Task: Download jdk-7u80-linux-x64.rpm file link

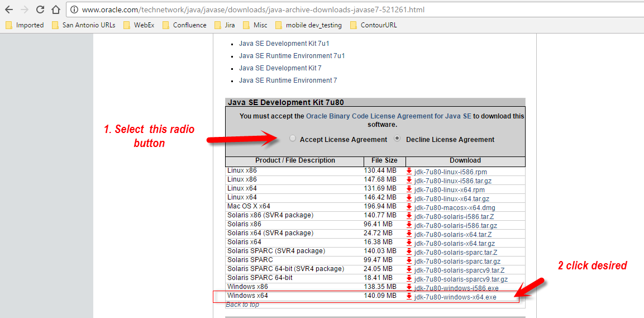Action: 449,190
